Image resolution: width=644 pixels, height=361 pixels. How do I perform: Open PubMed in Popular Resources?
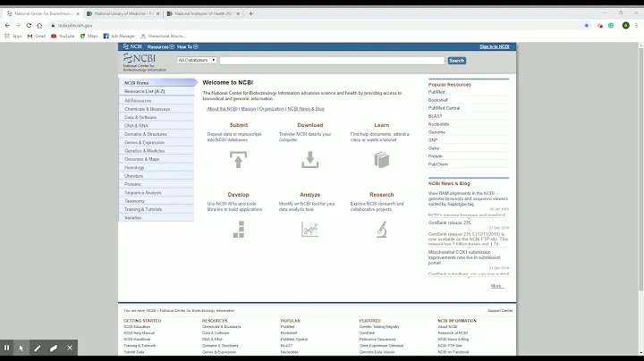tap(436, 92)
